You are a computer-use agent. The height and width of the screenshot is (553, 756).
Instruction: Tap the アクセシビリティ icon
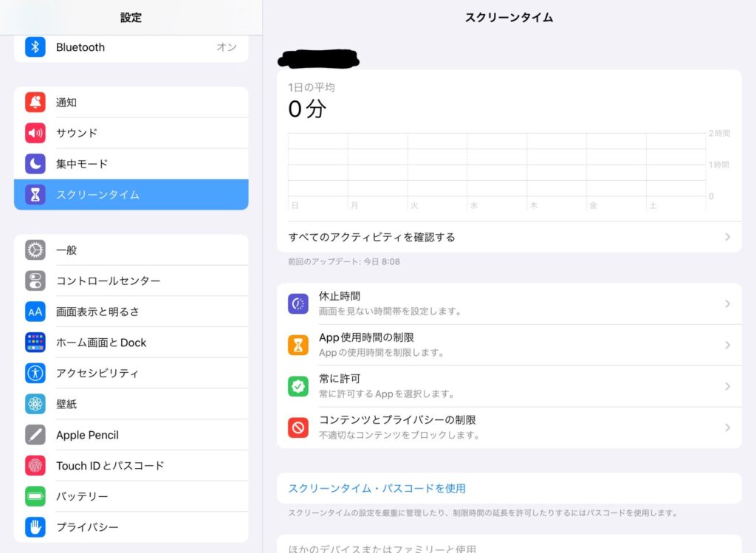click(35, 374)
